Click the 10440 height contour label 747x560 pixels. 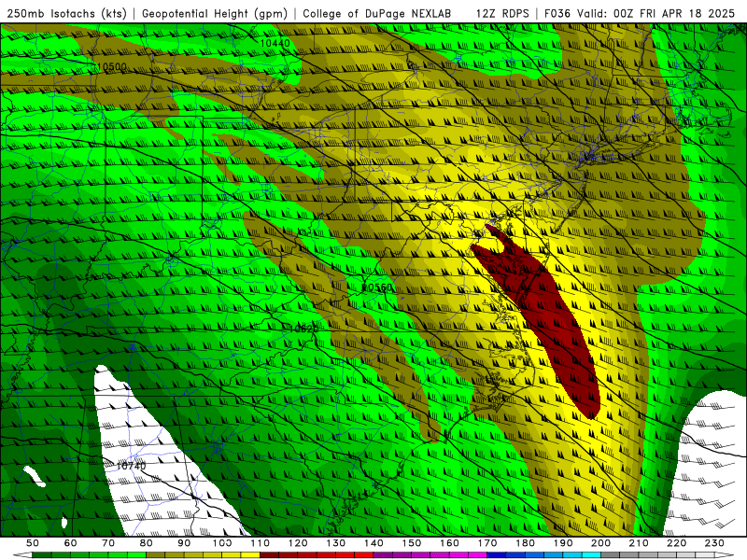(275, 43)
